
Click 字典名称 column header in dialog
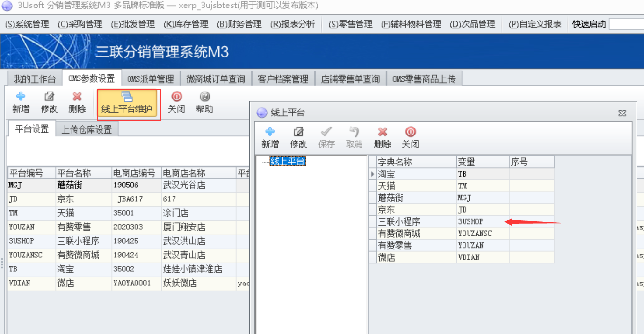click(x=417, y=162)
